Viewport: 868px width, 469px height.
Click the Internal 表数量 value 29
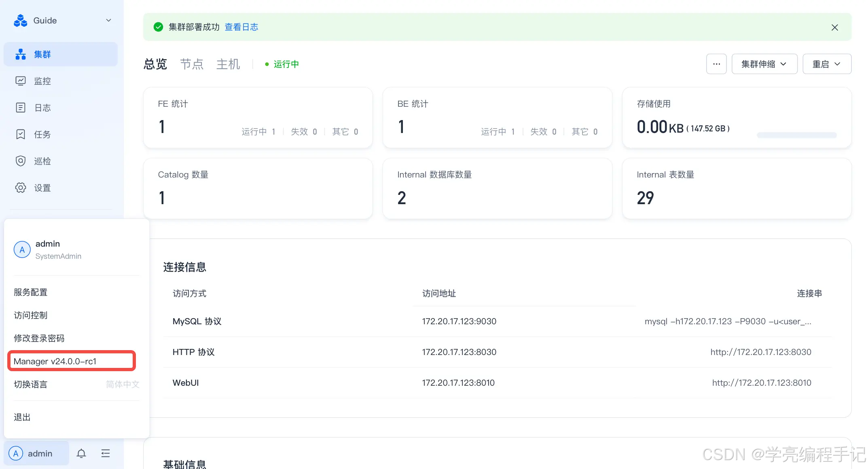[x=645, y=198]
